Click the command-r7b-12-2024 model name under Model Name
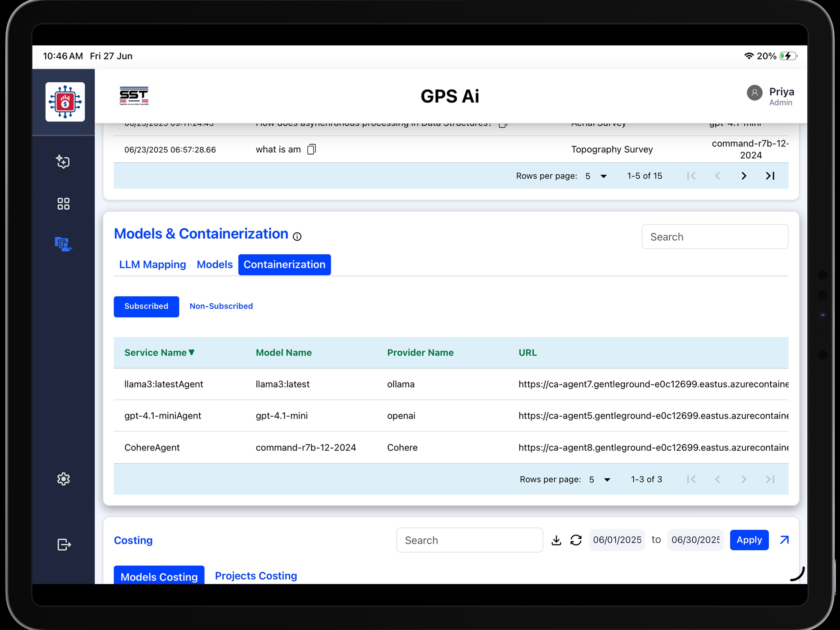840x630 pixels. [x=306, y=447]
